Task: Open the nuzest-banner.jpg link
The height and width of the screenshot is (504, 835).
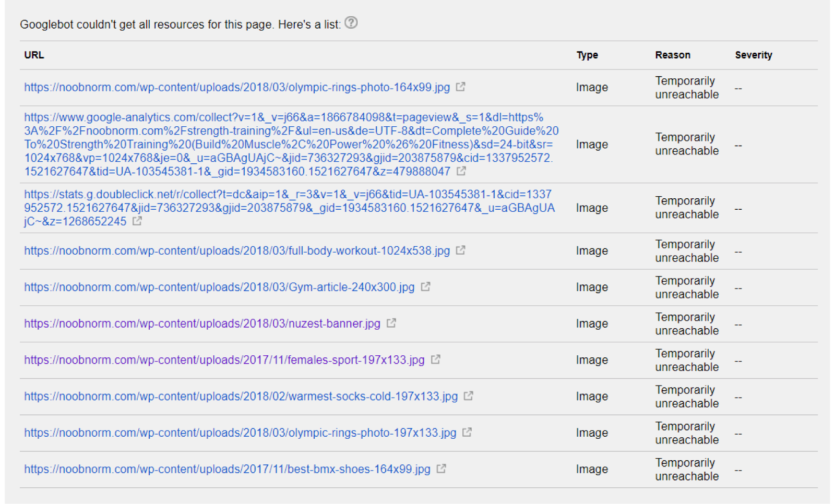Action: 202,323
